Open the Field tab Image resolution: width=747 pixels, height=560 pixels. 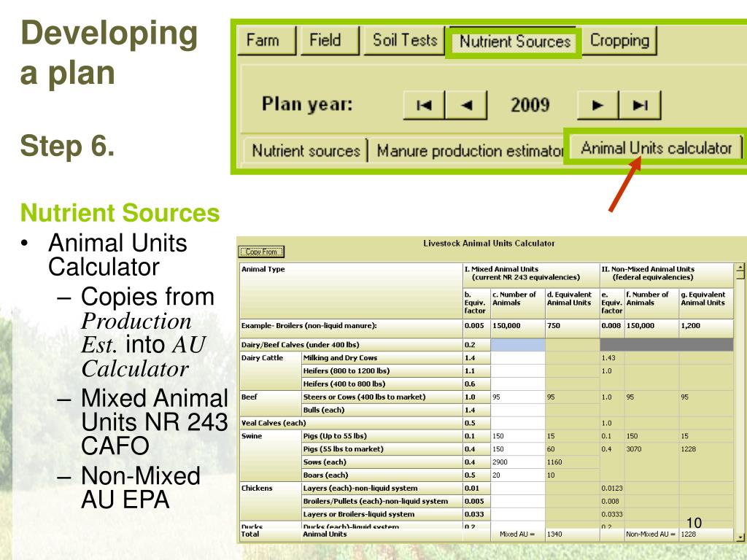pyautogui.click(x=330, y=41)
